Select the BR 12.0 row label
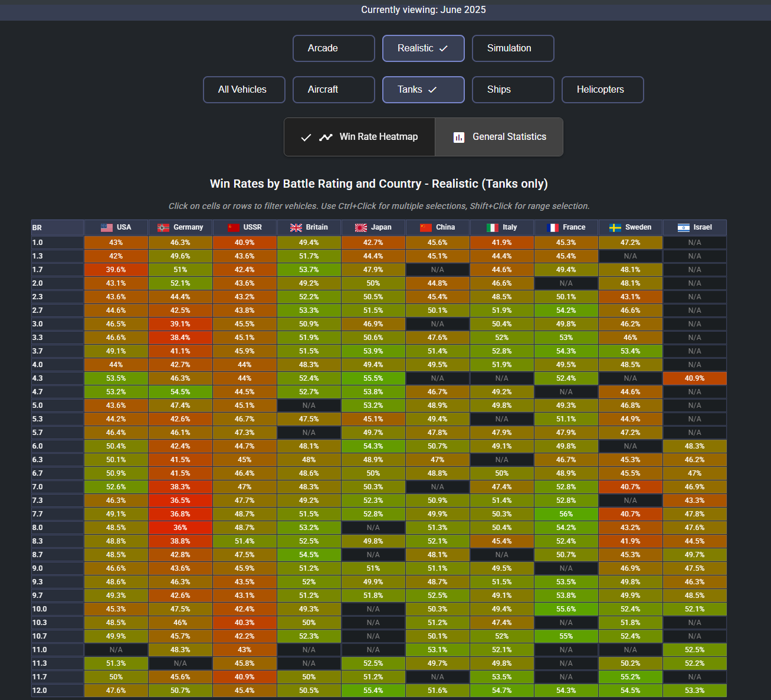The height and width of the screenshot is (700, 771). click(x=57, y=691)
